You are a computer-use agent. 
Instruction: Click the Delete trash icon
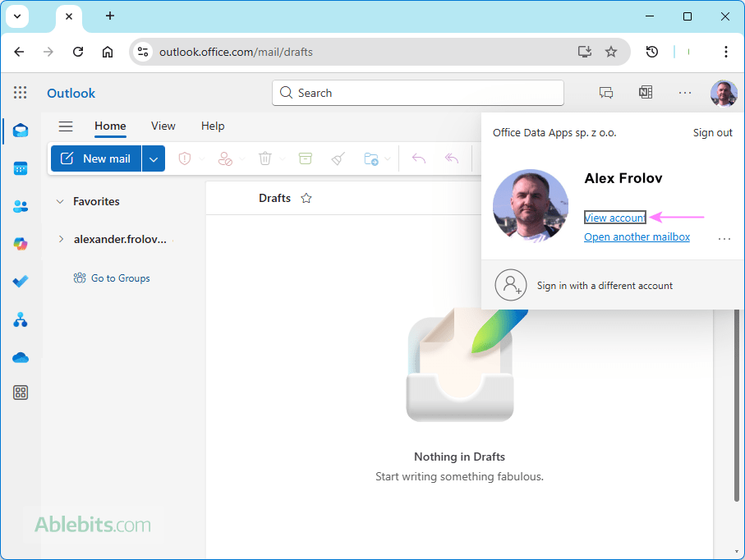pyautogui.click(x=265, y=158)
